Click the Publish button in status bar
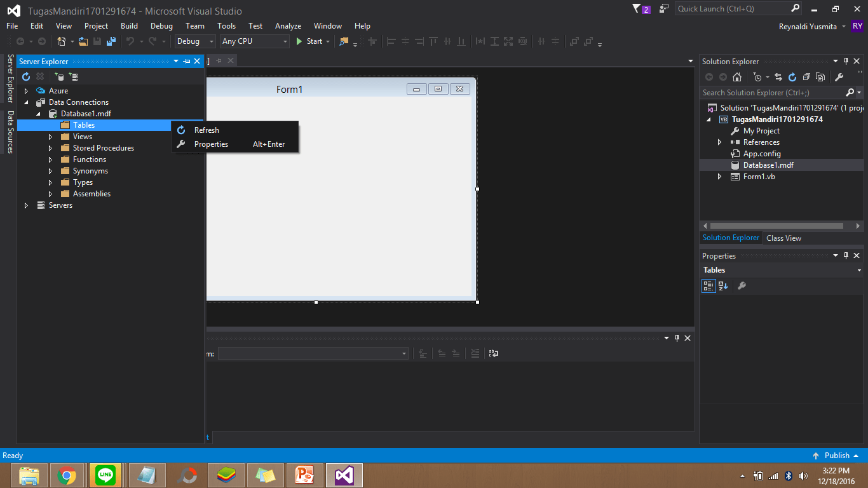The width and height of the screenshot is (868, 488). pyautogui.click(x=836, y=456)
